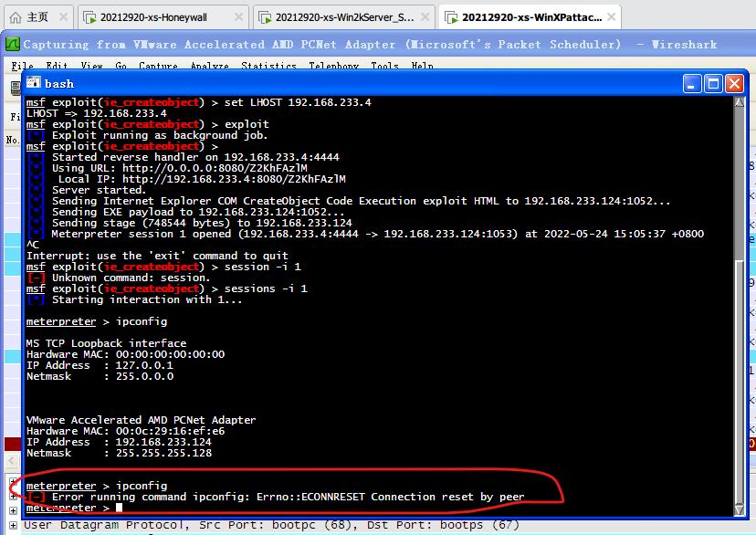Click the 'set LHOST 192.168.233.4' command line
This screenshot has width=756, height=535.
(x=199, y=102)
